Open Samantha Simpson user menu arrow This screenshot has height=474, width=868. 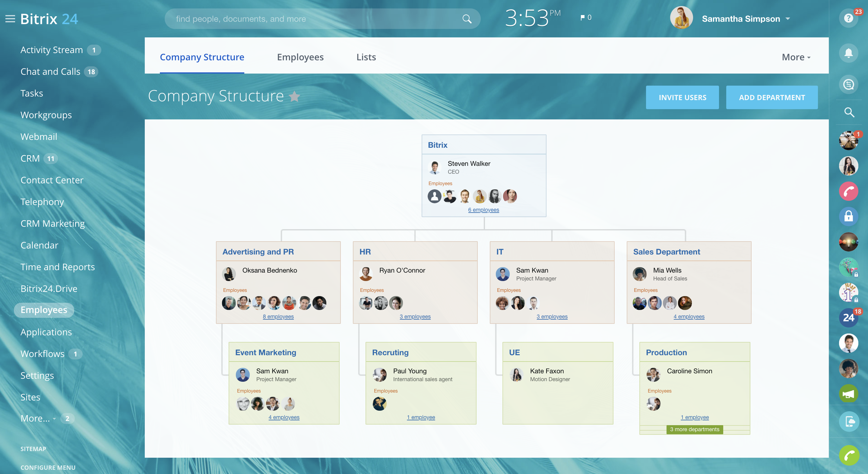[x=788, y=19]
